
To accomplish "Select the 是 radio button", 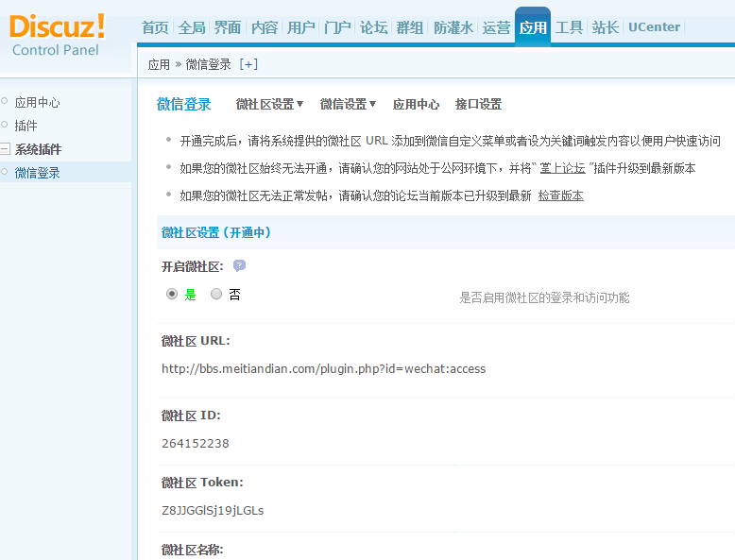I will click(172, 294).
